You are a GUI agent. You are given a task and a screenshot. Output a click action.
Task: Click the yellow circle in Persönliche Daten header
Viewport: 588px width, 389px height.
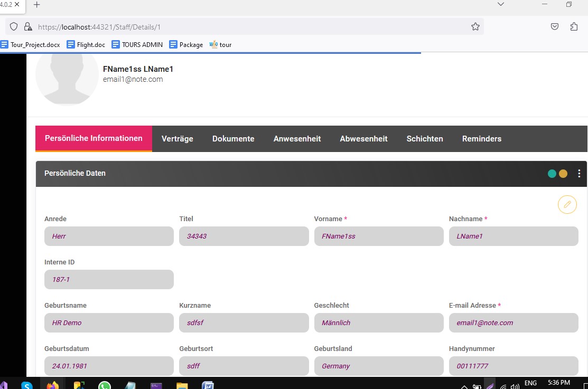(563, 174)
